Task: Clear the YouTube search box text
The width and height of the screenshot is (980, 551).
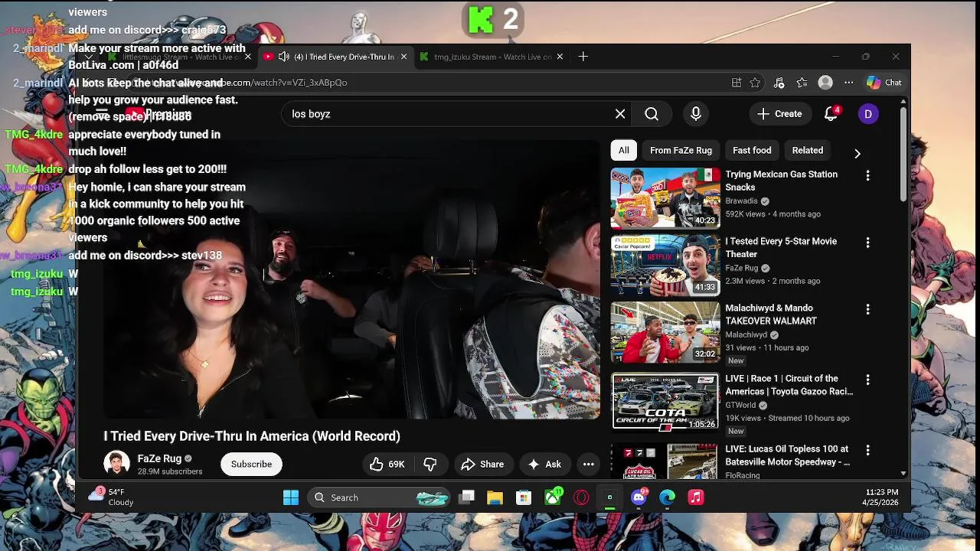Action: pos(620,114)
